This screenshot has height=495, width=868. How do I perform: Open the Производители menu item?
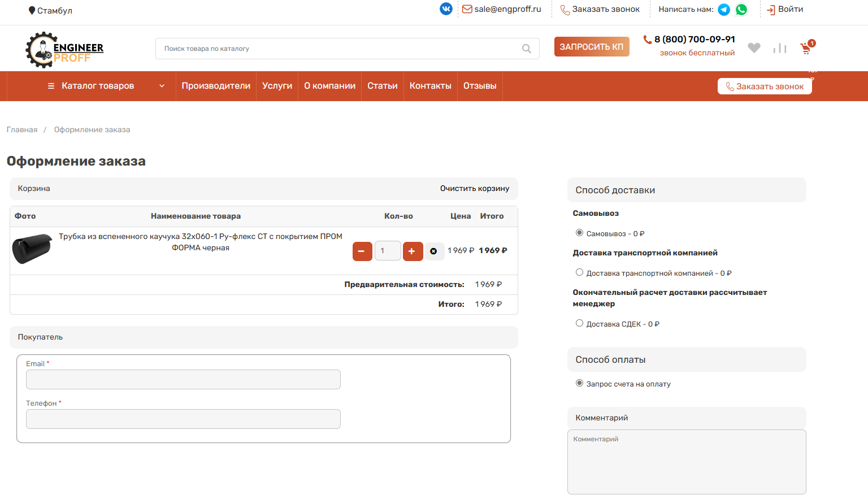[x=216, y=86]
